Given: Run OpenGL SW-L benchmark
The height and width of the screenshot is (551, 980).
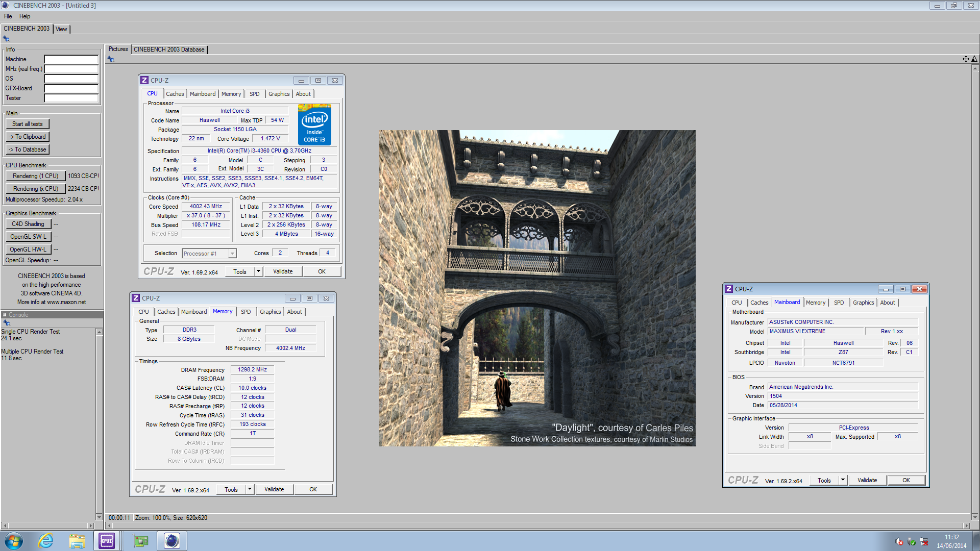Looking at the screenshot, I should [29, 237].
